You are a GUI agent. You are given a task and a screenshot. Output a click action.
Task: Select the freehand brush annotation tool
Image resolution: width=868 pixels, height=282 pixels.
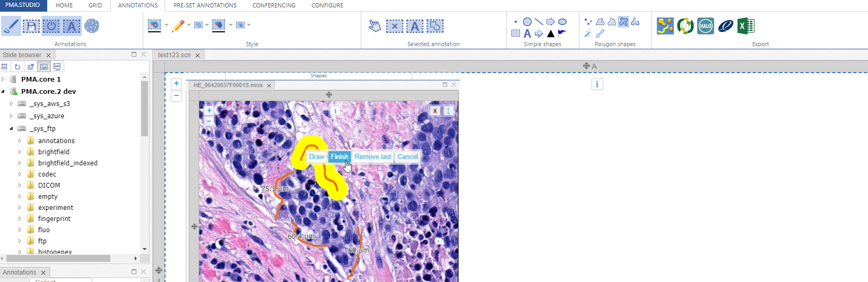(11, 26)
